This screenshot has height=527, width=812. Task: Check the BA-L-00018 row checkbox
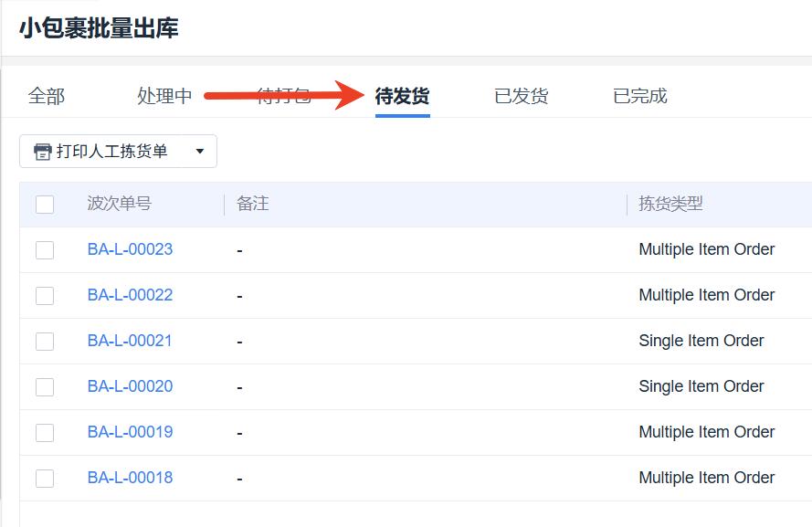click(x=45, y=479)
